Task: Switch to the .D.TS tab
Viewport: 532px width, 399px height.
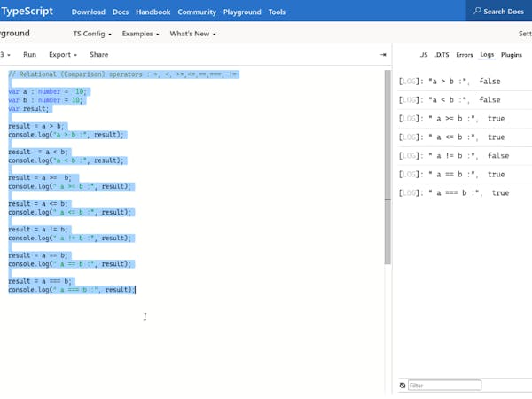Action: 442,55
